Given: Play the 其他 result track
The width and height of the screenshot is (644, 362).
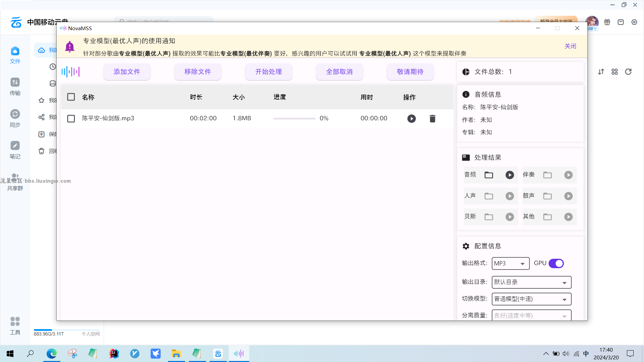Looking at the screenshot, I should tap(568, 217).
